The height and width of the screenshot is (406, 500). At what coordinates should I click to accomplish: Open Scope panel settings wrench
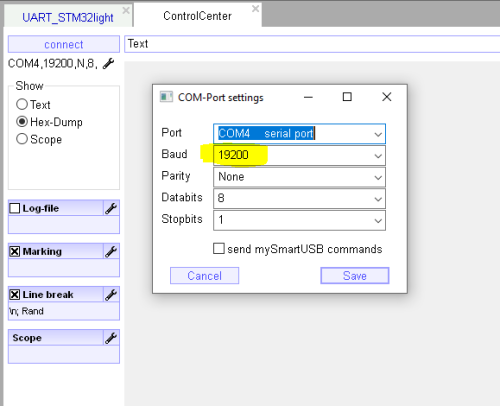pos(111,338)
